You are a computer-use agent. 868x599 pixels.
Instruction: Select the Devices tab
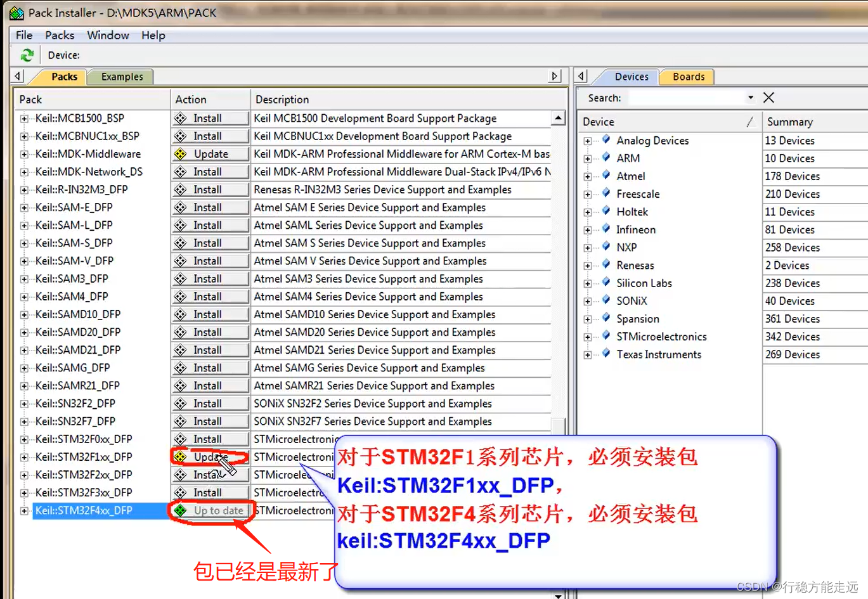click(632, 77)
